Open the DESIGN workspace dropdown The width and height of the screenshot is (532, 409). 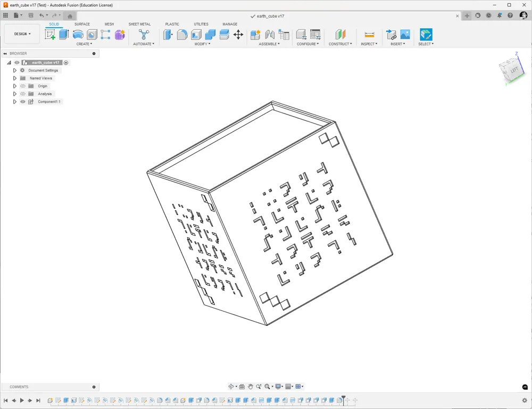pos(22,34)
